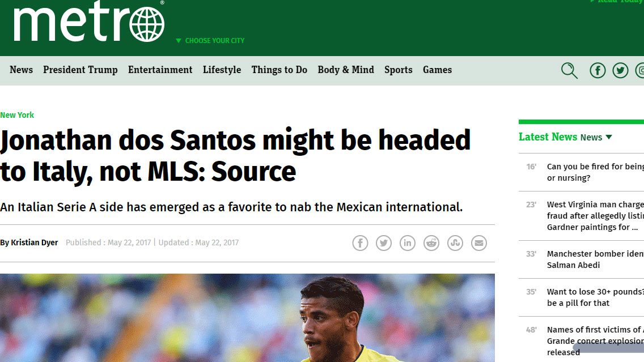
Task: Share article on LinkedIn
Action: (x=408, y=243)
